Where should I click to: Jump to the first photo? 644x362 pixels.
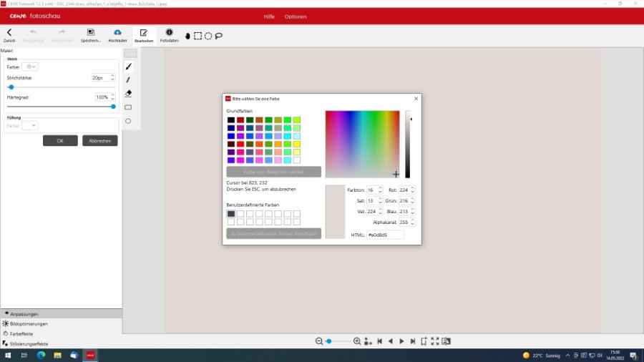coord(379,341)
